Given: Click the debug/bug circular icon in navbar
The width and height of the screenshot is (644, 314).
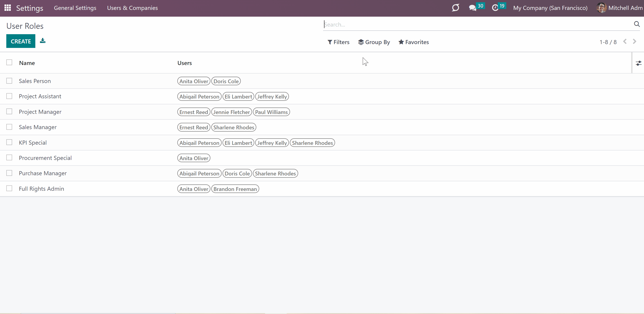Looking at the screenshot, I should [x=455, y=8].
